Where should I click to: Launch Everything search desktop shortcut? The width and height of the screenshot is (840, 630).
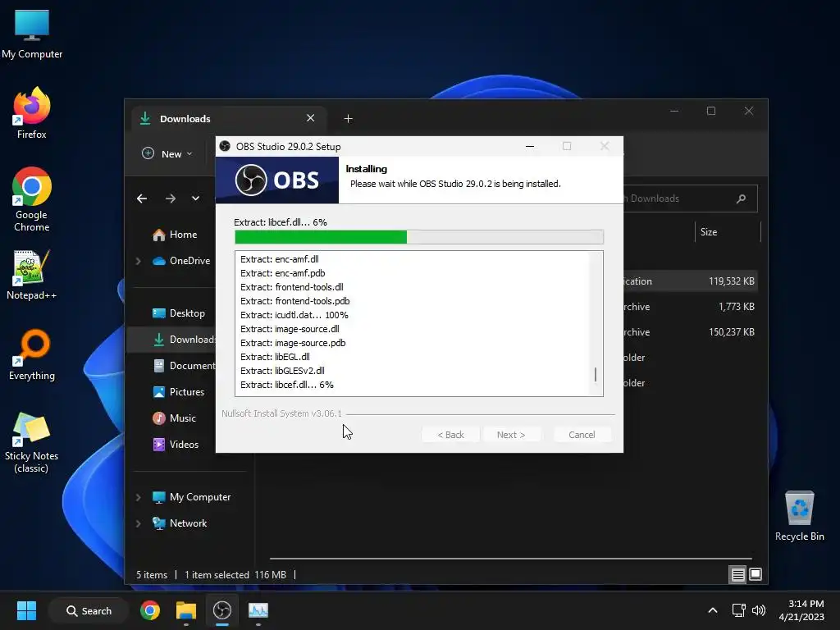(x=32, y=354)
